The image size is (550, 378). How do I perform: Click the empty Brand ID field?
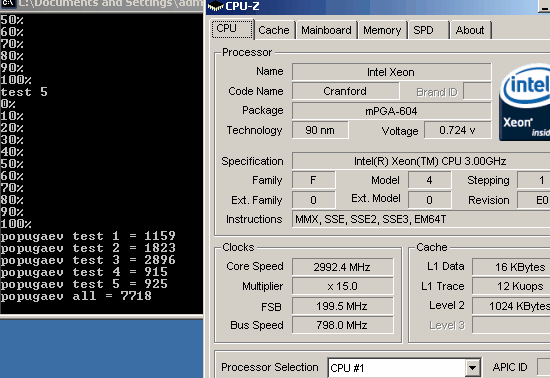(477, 91)
